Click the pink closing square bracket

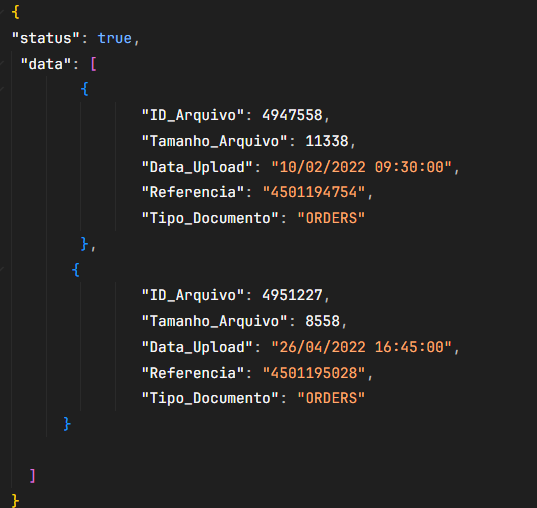click(33, 476)
